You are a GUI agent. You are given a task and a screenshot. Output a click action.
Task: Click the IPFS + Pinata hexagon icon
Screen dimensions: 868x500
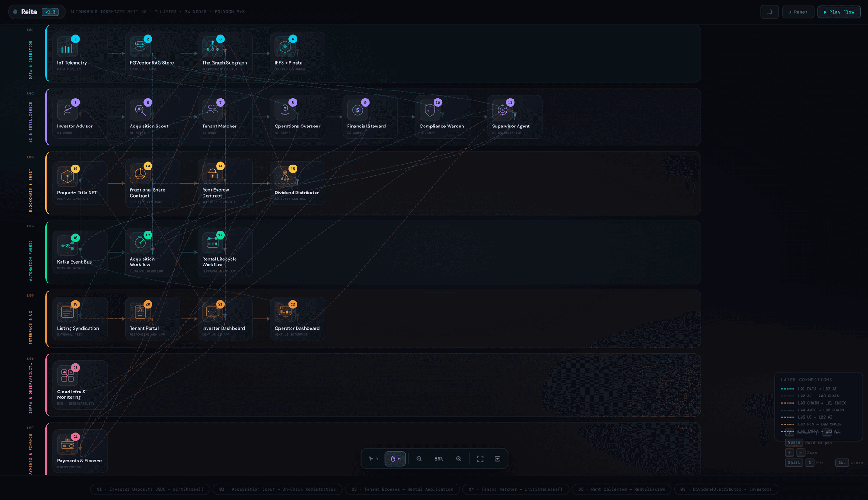click(285, 46)
